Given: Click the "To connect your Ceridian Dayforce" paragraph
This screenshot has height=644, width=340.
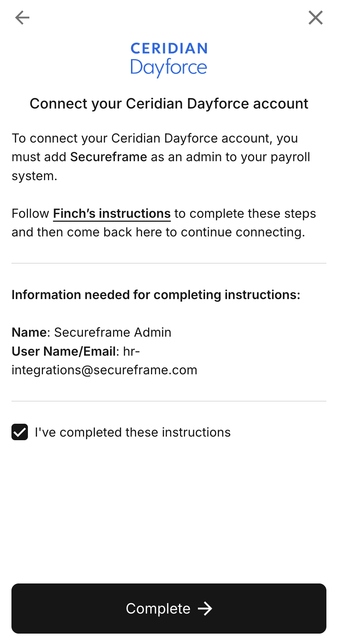Looking at the screenshot, I should [x=161, y=157].
